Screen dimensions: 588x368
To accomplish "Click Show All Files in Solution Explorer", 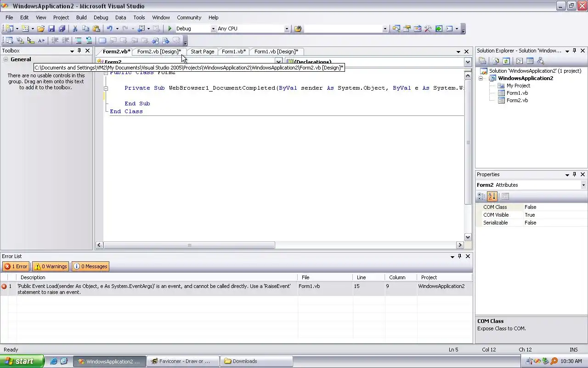I will pos(496,61).
